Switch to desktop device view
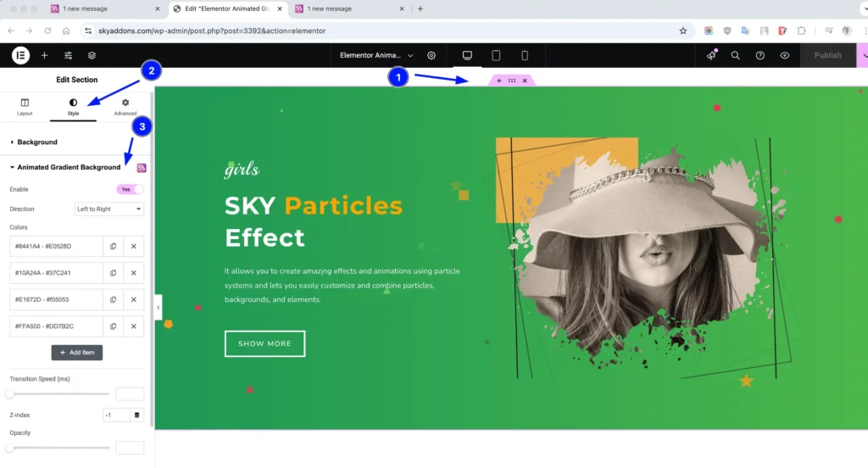The width and height of the screenshot is (868, 468). click(x=467, y=55)
